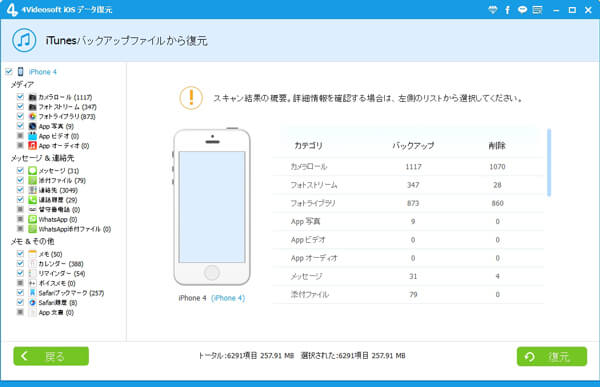Toggle the リマインダー (54) checkbox
This screenshot has width=600, height=387.
click(x=20, y=273)
